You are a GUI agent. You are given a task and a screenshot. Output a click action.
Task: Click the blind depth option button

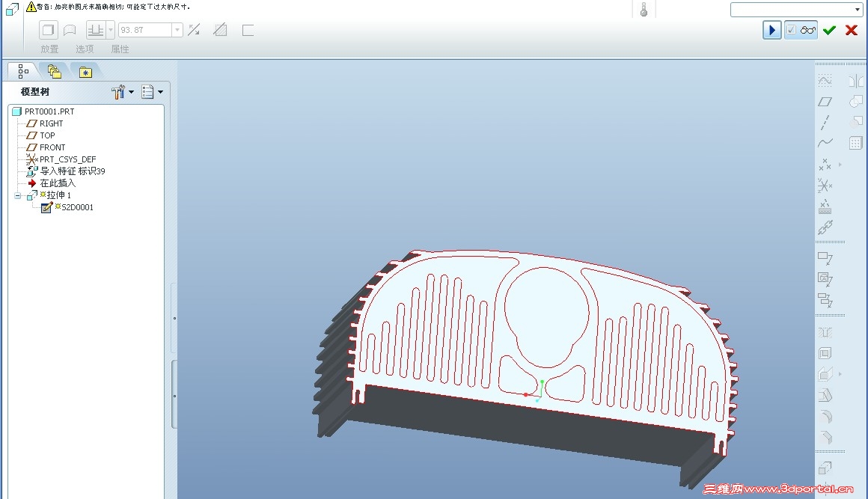(x=96, y=30)
